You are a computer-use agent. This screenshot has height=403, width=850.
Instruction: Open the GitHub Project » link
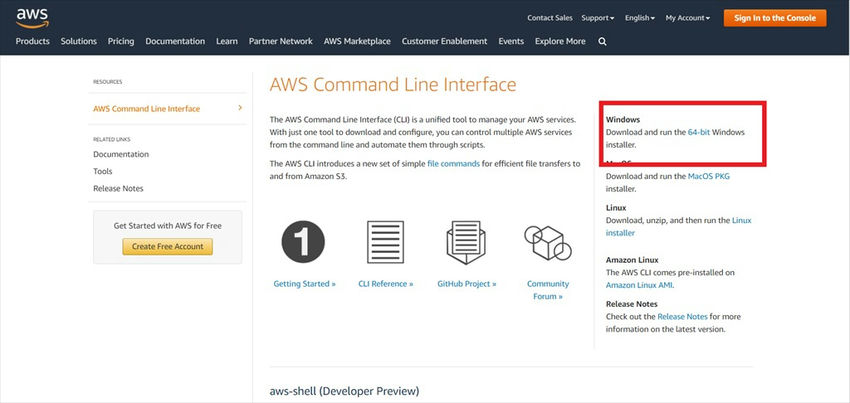466,284
